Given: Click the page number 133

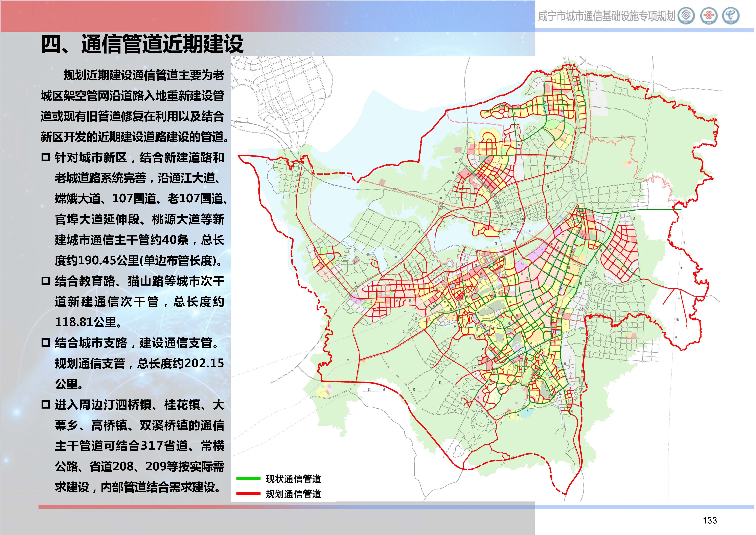Looking at the screenshot, I should pyautogui.click(x=710, y=520).
